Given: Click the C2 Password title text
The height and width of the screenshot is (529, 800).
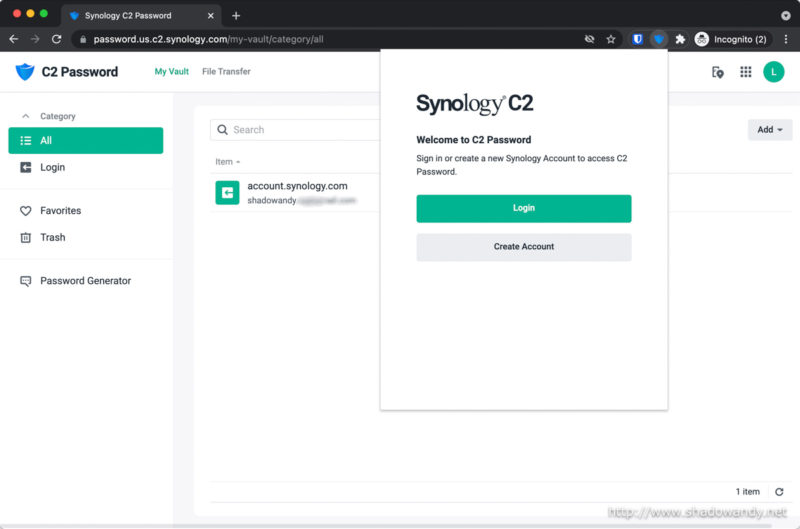Looking at the screenshot, I should [80, 72].
